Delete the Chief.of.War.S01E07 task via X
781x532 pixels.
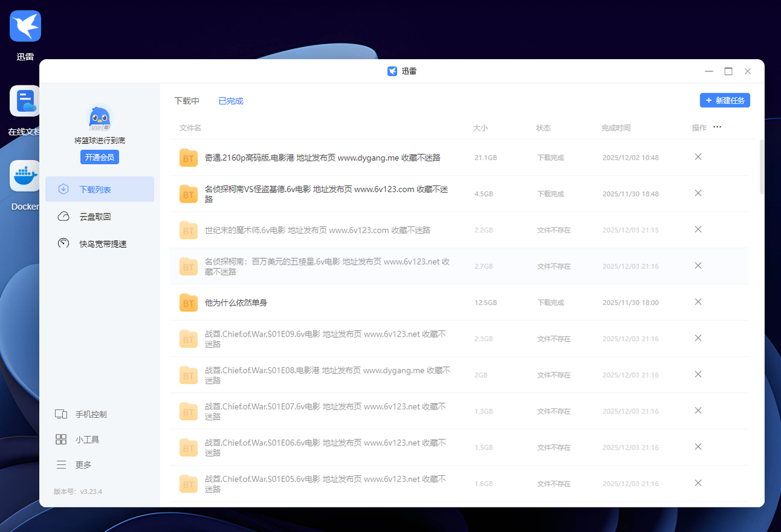tap(699, 411)
